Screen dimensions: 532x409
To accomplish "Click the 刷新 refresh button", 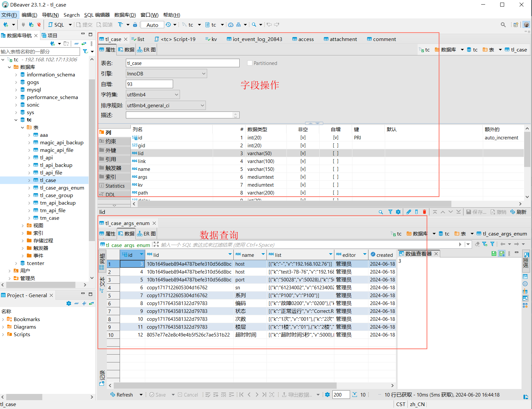I will [x=518, y=212].
